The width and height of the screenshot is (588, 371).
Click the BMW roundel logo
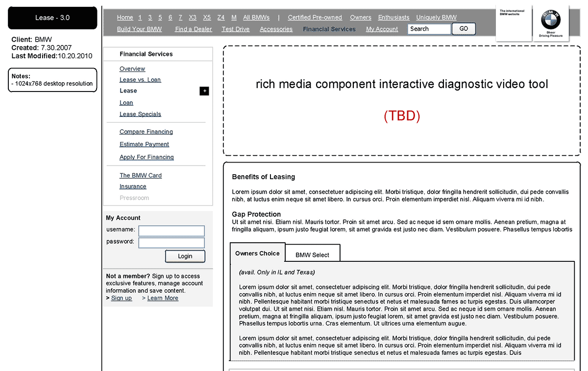coord(551,20)
